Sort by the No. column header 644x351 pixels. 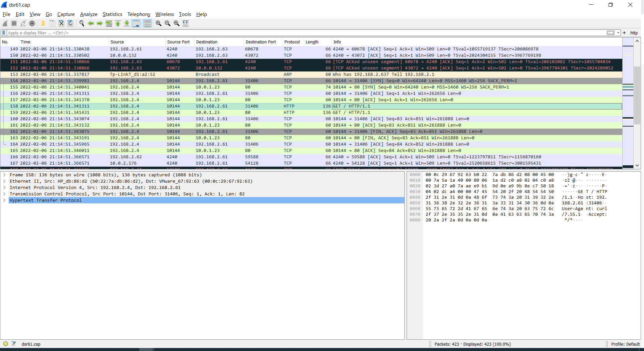pos(9,42)
